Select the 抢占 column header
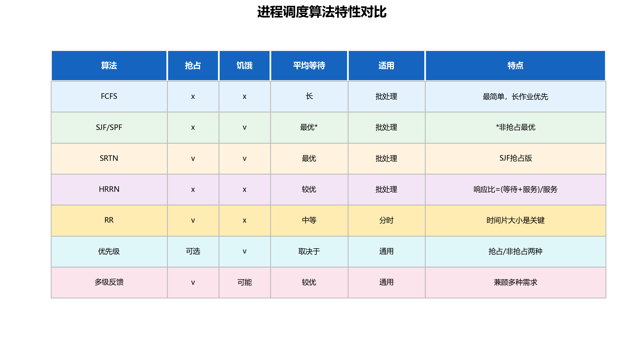 193,66
